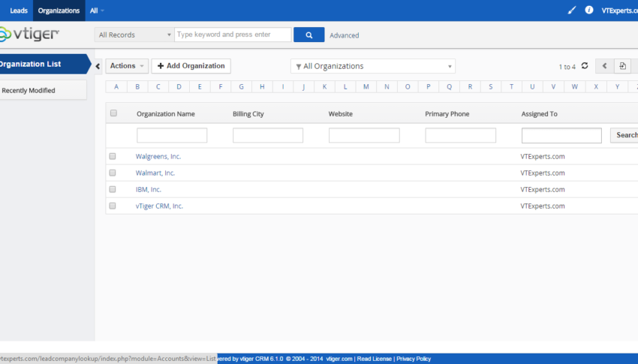638x364 pixels.
Task: Click VTExperts.com in Walgreens row
Action: tap(543, 156)
